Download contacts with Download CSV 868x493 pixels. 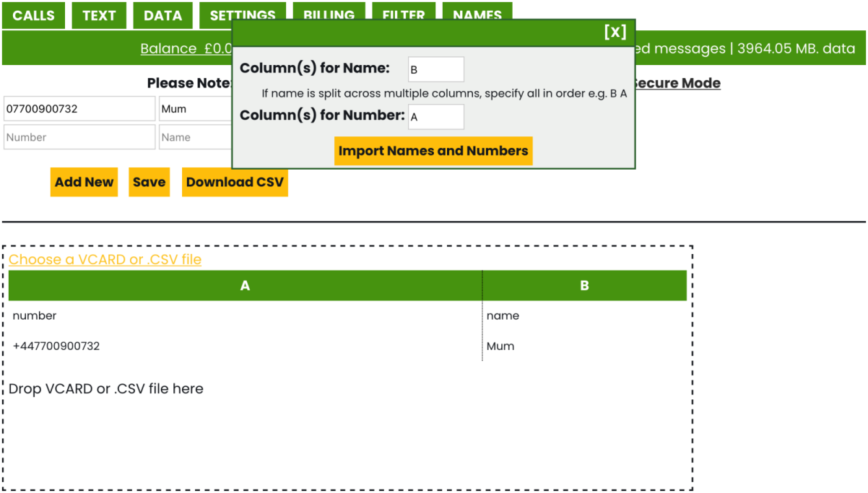point(235,182)
